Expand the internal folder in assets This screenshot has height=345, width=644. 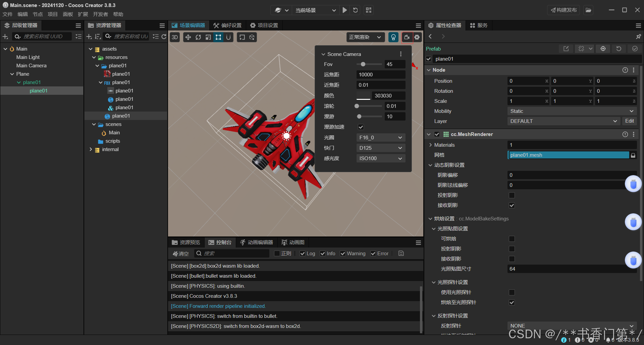click(91, 149)
